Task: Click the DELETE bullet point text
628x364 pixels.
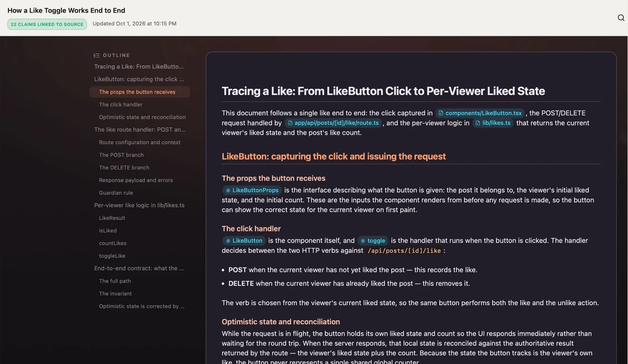Action: (349, 283)
